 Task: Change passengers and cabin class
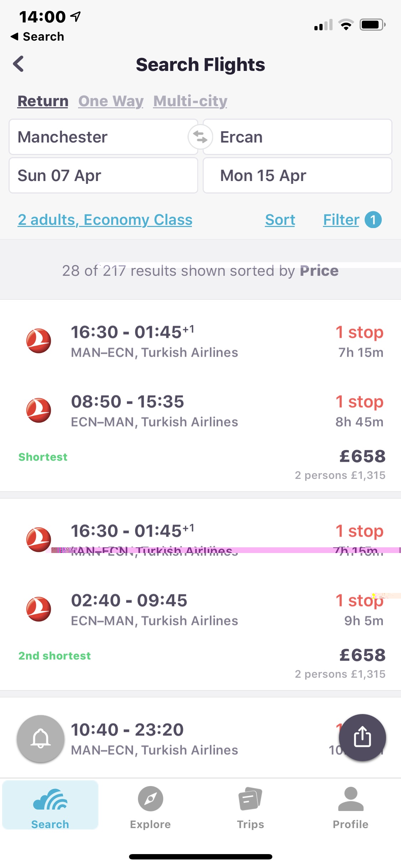point(105,220)
